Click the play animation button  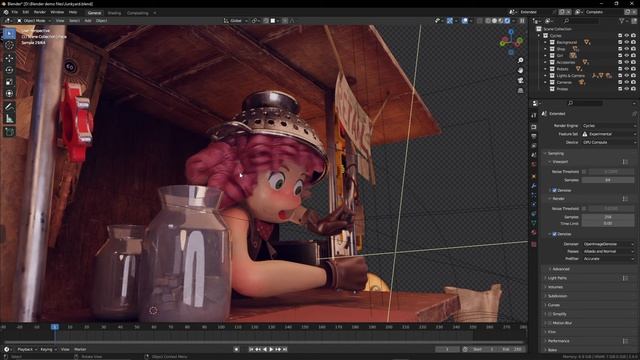tap(271, 349)
